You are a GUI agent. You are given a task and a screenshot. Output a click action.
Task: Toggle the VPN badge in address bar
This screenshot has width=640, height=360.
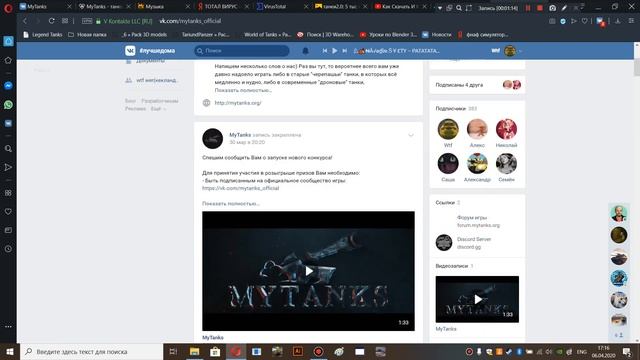point(87,21)
